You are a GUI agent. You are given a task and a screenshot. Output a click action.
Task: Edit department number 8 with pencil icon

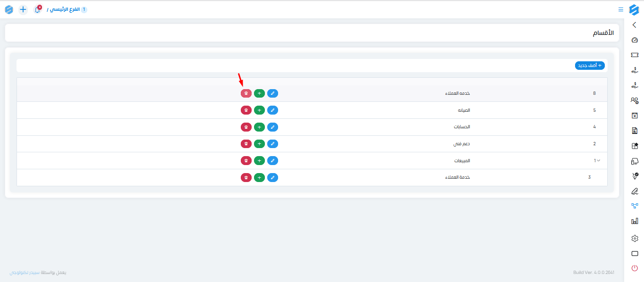(x=272, y=93)
